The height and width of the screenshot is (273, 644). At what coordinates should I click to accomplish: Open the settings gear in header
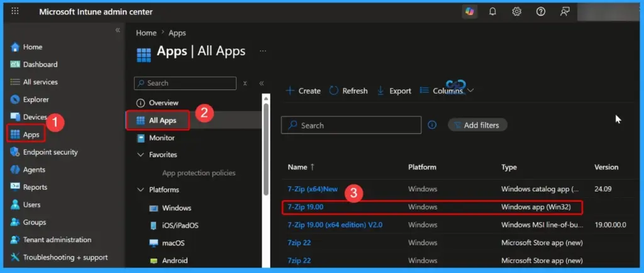pos(517,12)
